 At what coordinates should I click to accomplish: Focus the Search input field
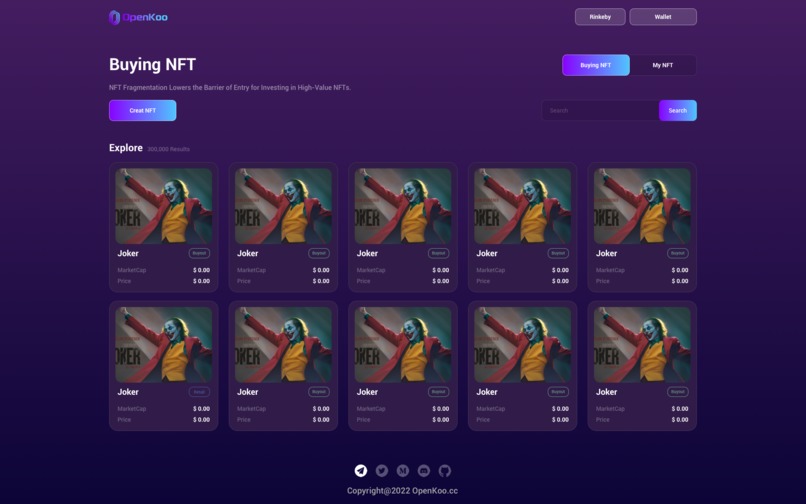pyautogui.click(x=600, y=111)
